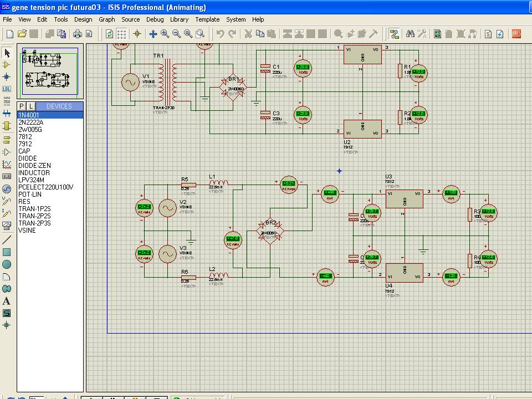Open the Graph mode tool in sidebar
The image size is (532, 399).
coord(7,165)
